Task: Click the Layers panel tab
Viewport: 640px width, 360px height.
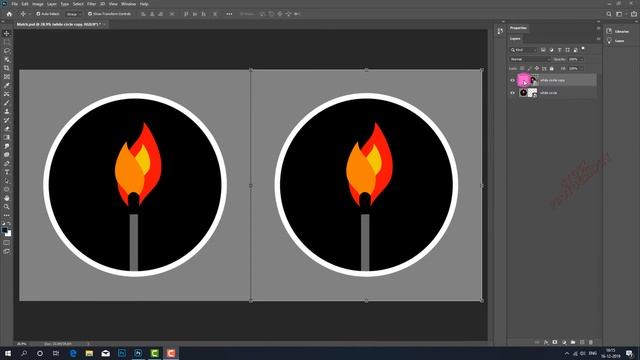Action: 515,39
